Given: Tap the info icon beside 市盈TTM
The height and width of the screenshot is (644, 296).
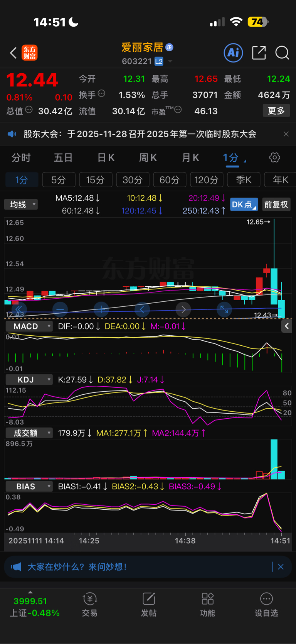Looking at the screenshot, I should click(x=178, y=110).
